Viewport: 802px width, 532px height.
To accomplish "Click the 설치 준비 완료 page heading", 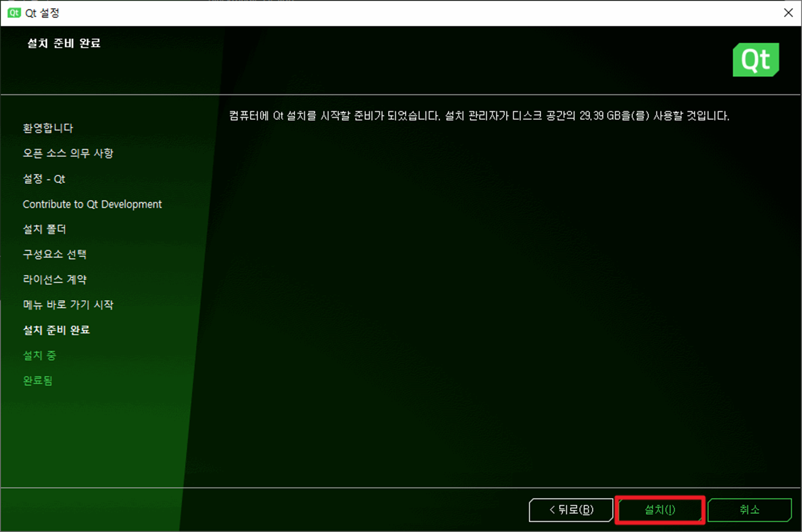I will coord(64,43).
